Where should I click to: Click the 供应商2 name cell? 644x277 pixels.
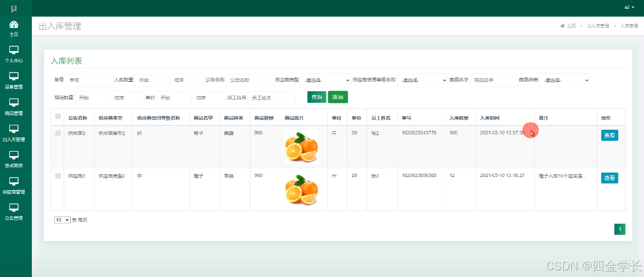point(76,176)
